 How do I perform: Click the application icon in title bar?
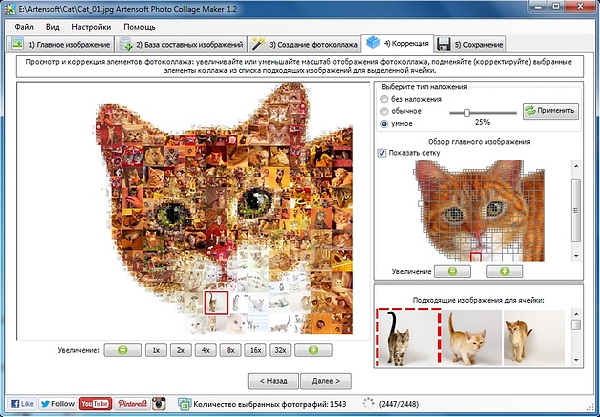pyautogui.click(x=10, y=9)
